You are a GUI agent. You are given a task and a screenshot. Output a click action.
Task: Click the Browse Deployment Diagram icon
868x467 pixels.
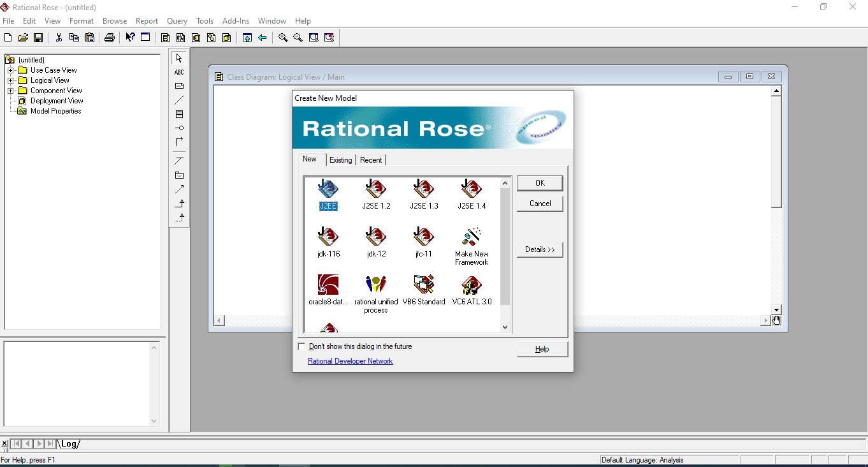226,38
